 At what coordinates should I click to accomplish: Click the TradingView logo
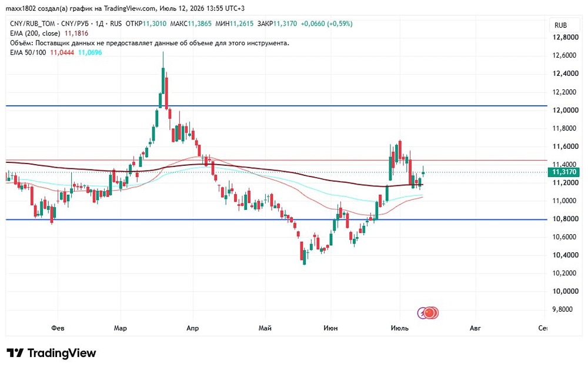pos(15,353)
